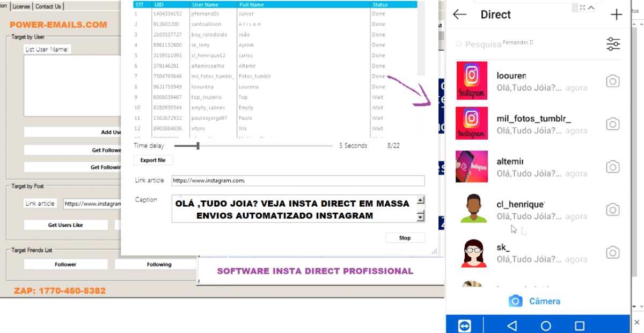The width and height of the screenshot is (644, 333).
Task: Click the Stop button
Action: click(405, 238)
